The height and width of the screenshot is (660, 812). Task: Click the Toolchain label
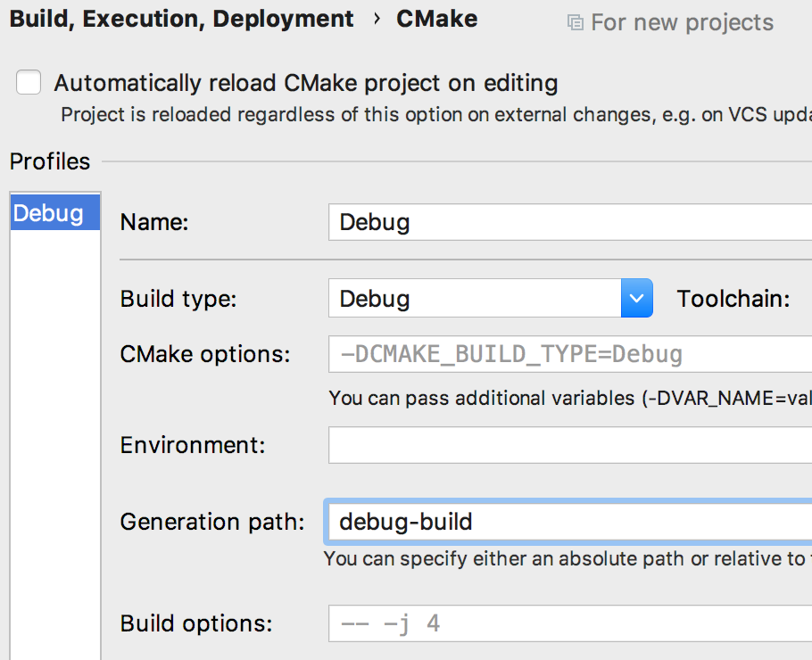click(733, 299)
